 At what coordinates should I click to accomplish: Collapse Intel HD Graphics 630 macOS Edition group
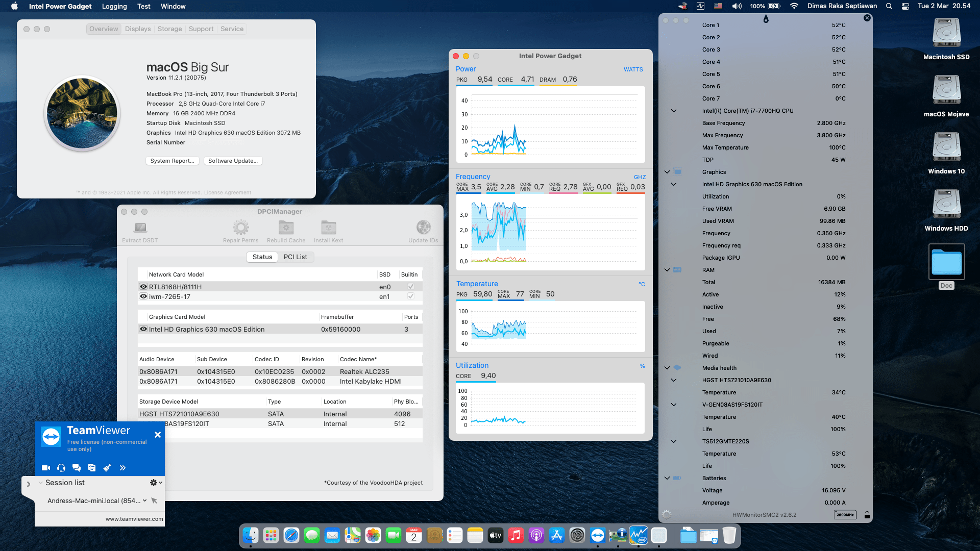(674, 184)
